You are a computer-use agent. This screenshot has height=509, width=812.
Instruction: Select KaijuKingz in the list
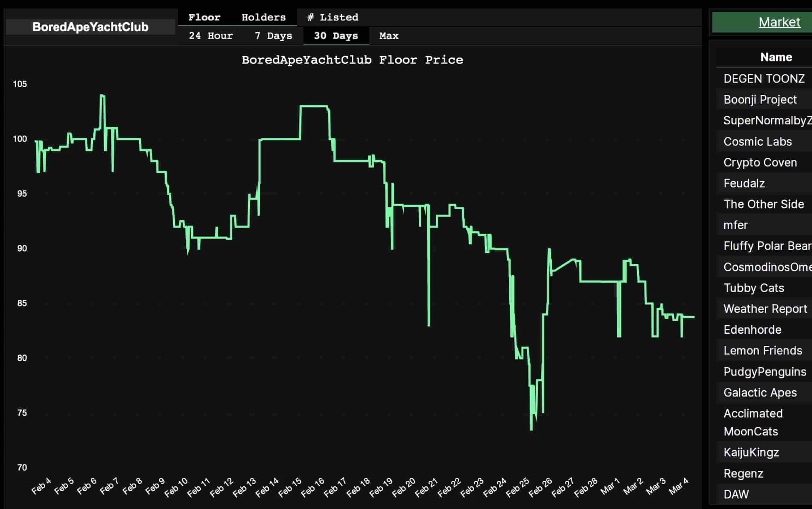point(751,452)
